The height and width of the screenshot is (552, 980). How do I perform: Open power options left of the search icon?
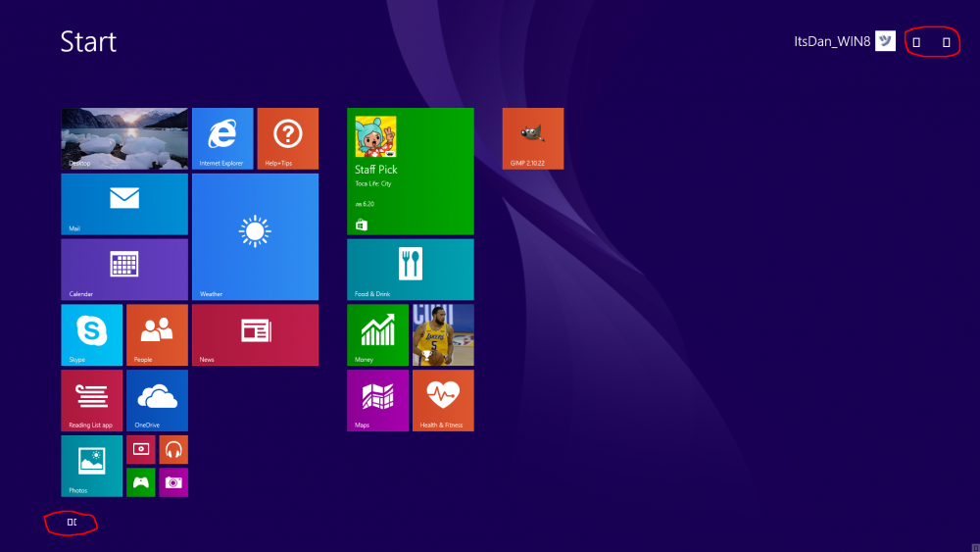coord(916,42)
